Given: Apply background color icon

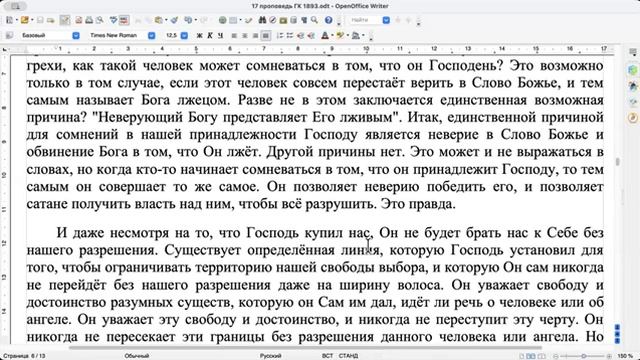Looking at the screenshot, I should click(356, 36).
